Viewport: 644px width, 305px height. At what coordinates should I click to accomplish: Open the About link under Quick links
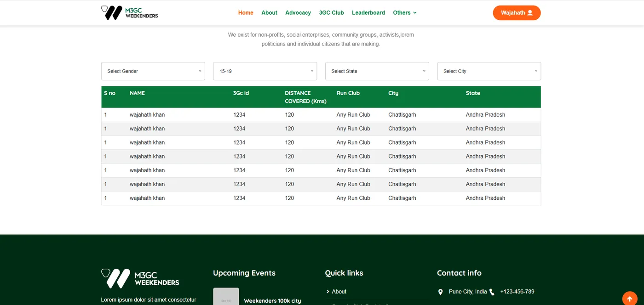click(x=339, y=292)
